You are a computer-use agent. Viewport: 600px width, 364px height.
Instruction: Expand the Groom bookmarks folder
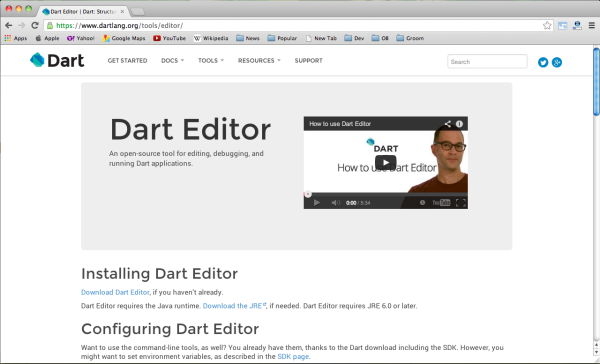[410, 38]
